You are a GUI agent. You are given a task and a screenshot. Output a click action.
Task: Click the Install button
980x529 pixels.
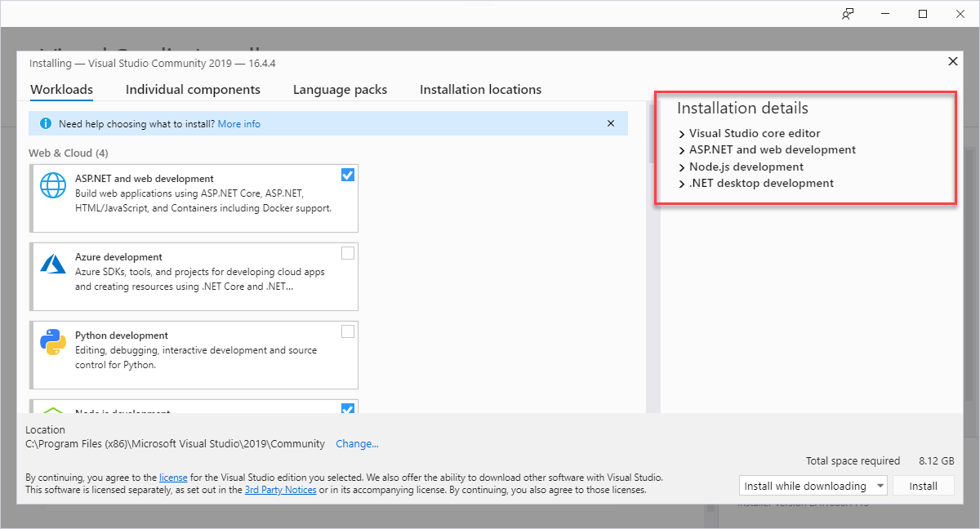coord(924,486)
